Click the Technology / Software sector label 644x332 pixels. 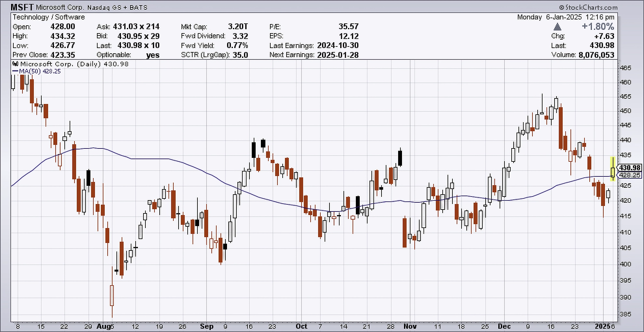point(49,17)
